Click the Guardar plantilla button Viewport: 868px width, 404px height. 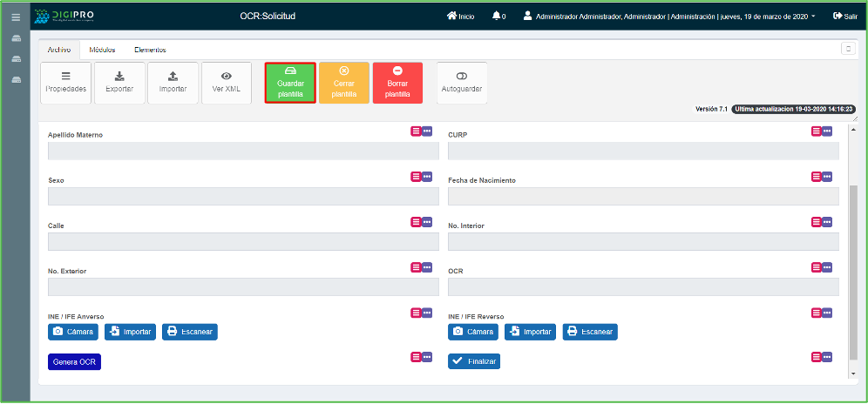pyautogui.click(x=290, y=83)
